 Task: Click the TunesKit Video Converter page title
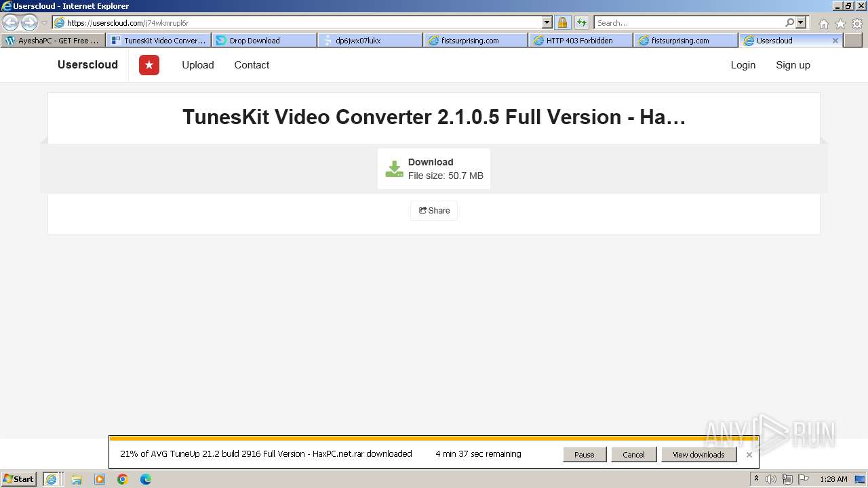pyautogui.click(x=434, y=117)
